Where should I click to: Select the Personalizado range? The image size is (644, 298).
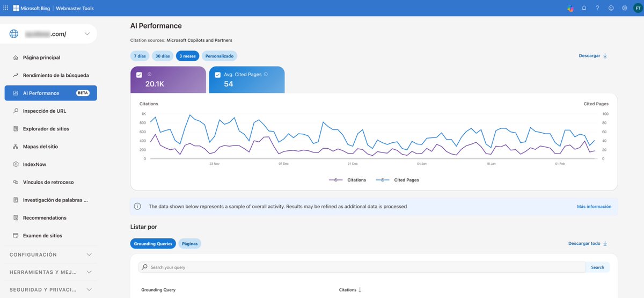[219, 56]
